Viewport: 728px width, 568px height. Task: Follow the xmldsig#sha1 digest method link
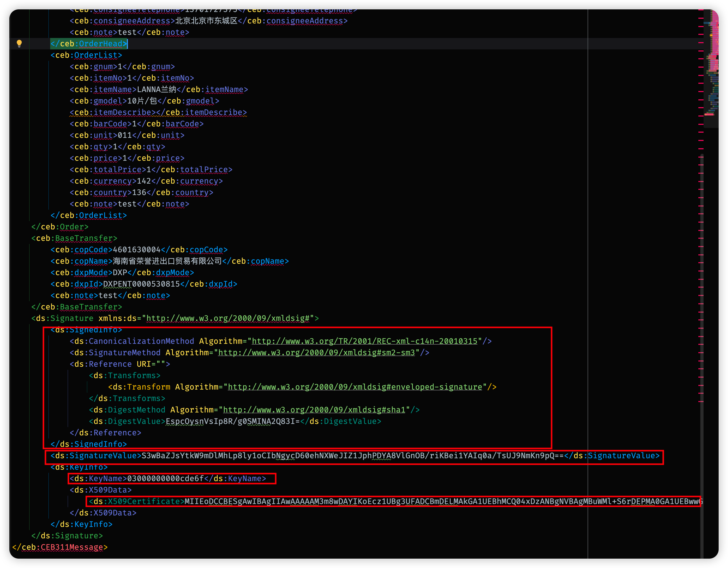point(314,410)
